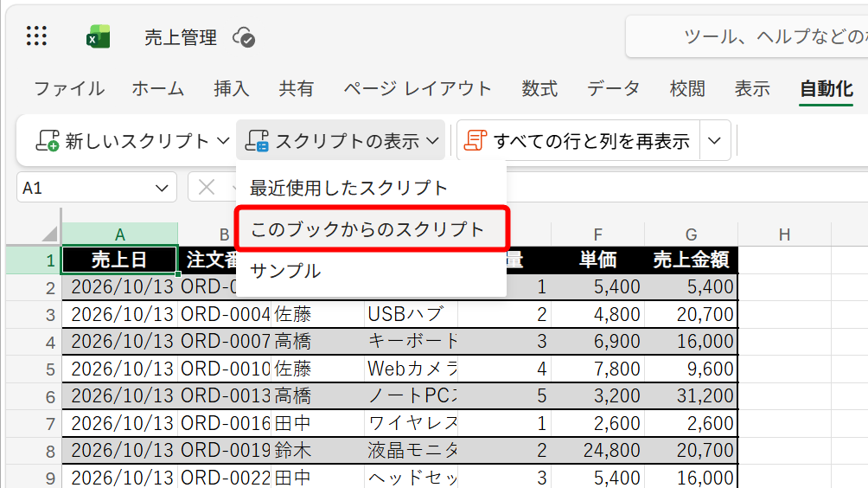
Task: Expand the 新しいスクリプト dropdown arrow
Action: 223,141
